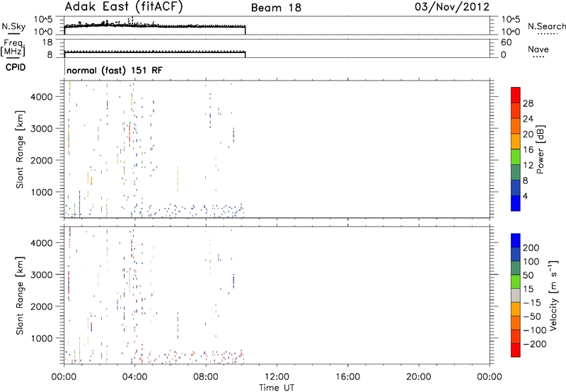Select the "Beam 18" header label
This screenshot has height=392, width=566.
(276, 8)
